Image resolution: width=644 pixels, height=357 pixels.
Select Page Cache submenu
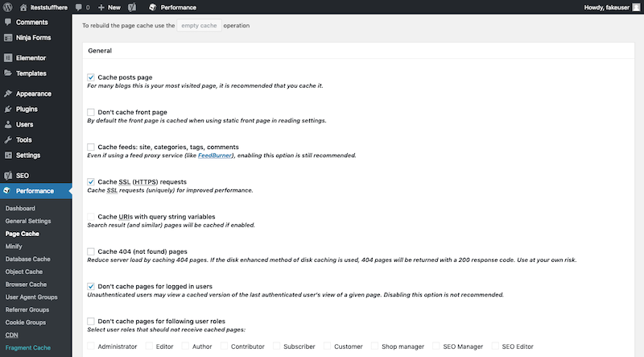(23, 234)
